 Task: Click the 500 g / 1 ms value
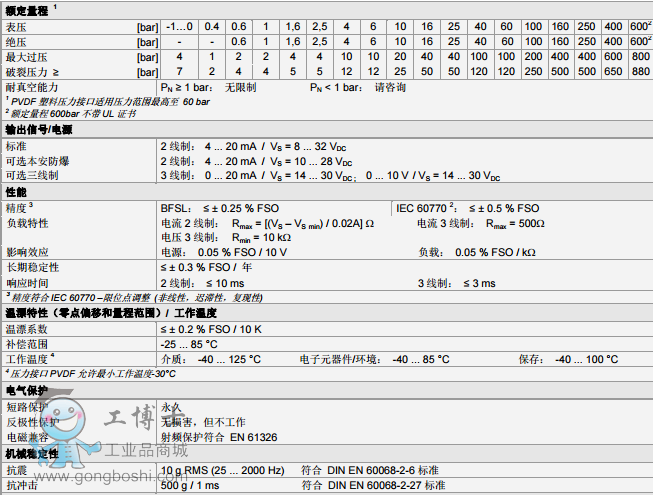coord(190,485)
